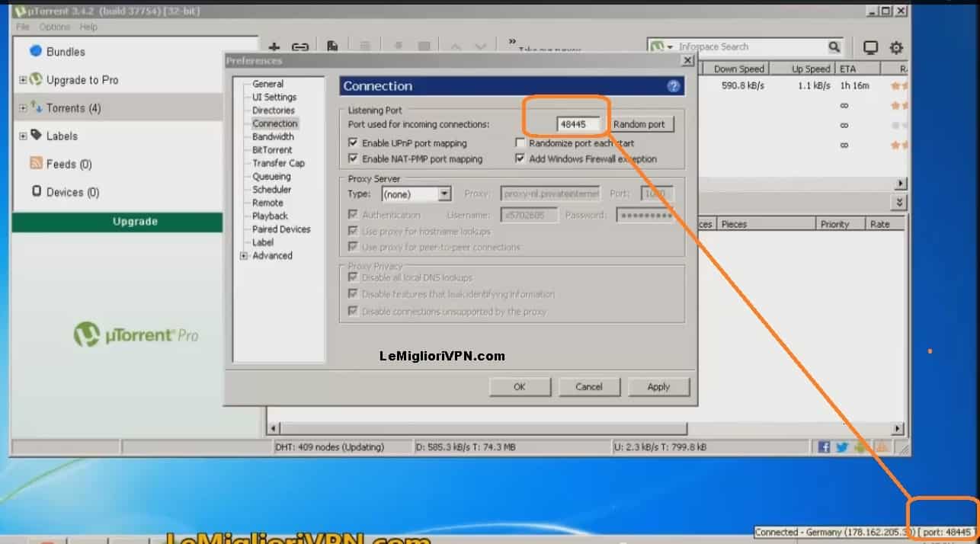Click the green Upgrade button
The image size is (980, 544).
pyautogui.click(x=117, y=222)
